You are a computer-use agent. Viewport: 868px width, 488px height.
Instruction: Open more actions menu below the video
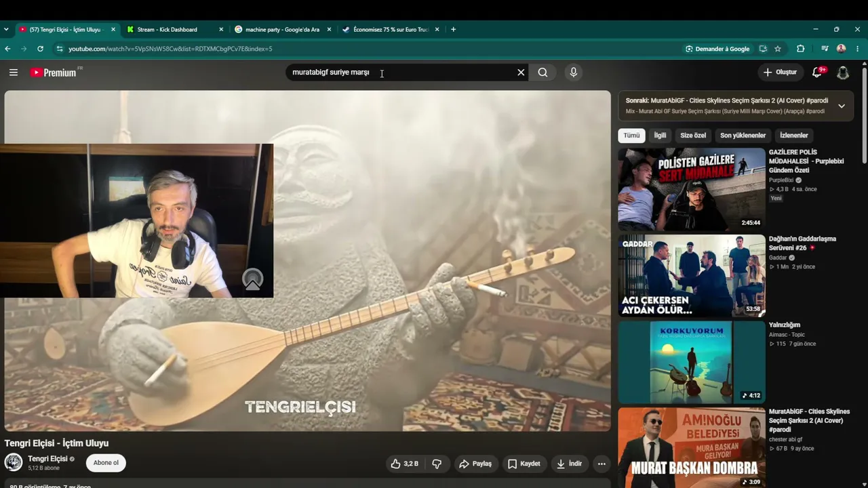(601, 464)
